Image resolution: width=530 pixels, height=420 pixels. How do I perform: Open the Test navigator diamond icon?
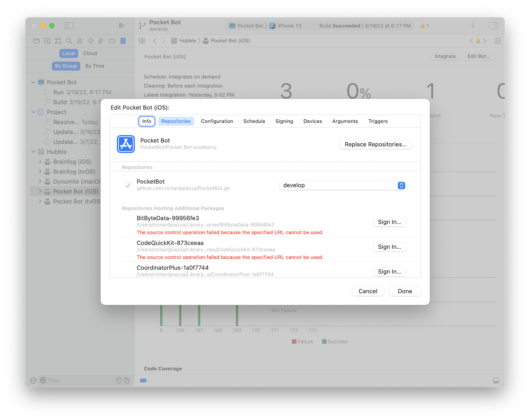(x=91, y=41)
